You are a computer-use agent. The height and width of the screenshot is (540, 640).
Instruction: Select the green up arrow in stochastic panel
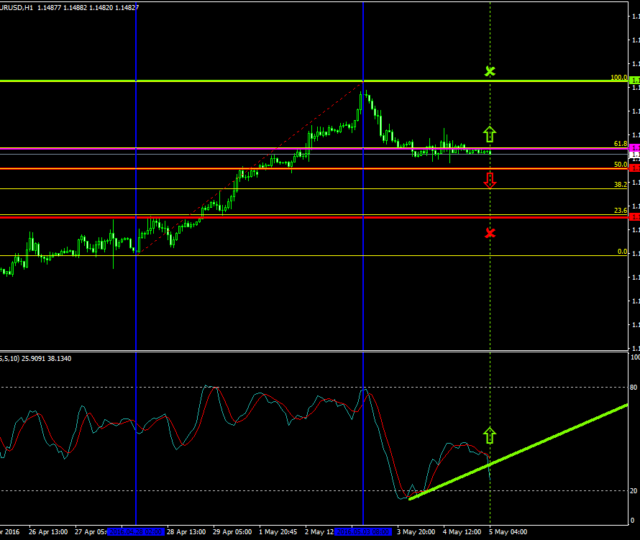pyautogui.click(x=490, y=435)
